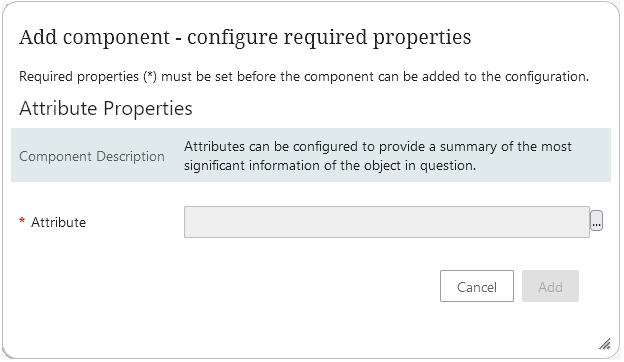Viewport: 624px width, 362px height.
Task: Click 'Add component' at the start of title
Action: [x=95, y=38]
